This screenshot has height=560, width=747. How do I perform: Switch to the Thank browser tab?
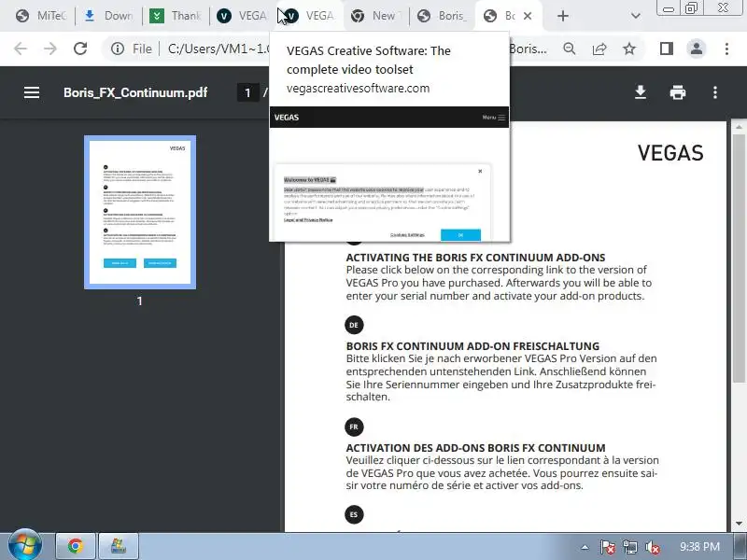click(176, 16)
